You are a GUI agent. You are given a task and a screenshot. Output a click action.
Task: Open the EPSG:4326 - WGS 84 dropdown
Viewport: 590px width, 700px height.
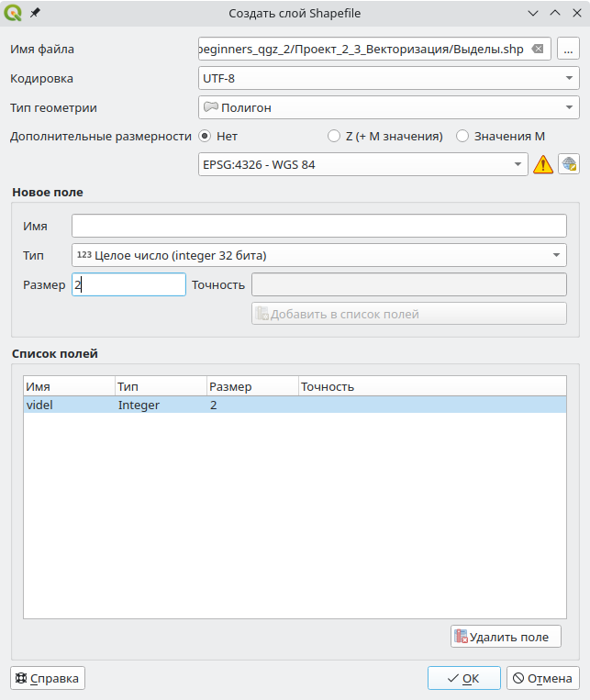[363, 164]
